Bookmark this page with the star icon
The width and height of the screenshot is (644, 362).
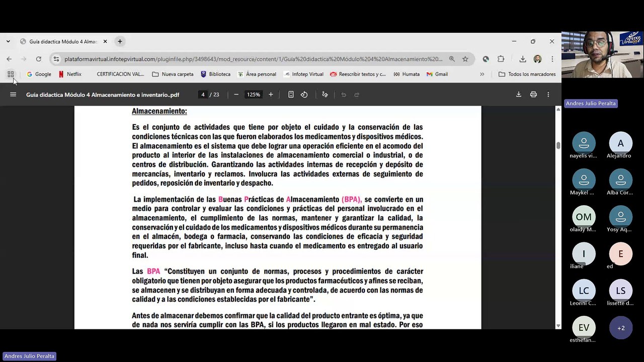pyautogui.click(x=465, y=59)
